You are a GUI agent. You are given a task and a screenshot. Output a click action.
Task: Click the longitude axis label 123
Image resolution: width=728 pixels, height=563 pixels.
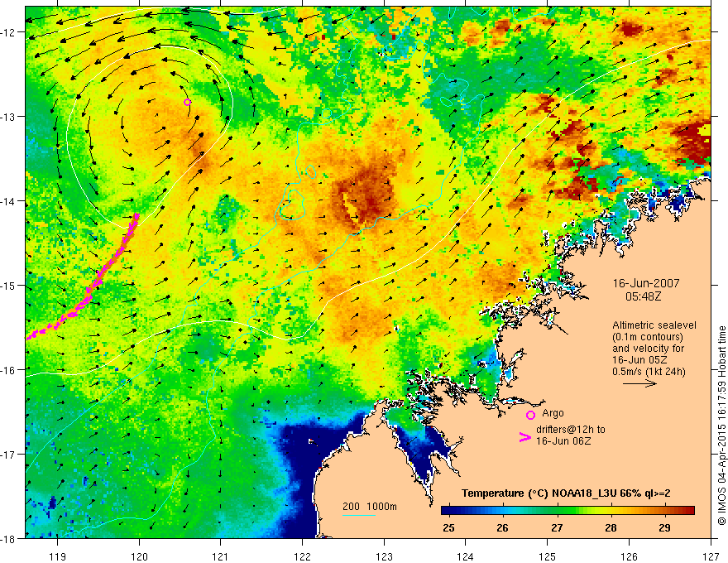(384, 556)
